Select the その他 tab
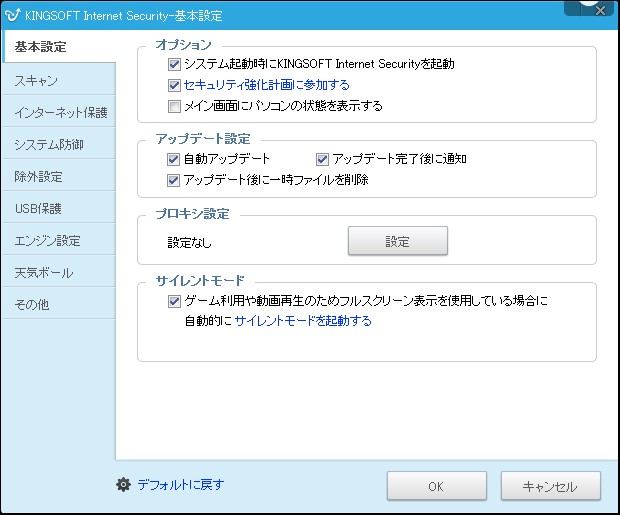620x515 pixels. 59,305
